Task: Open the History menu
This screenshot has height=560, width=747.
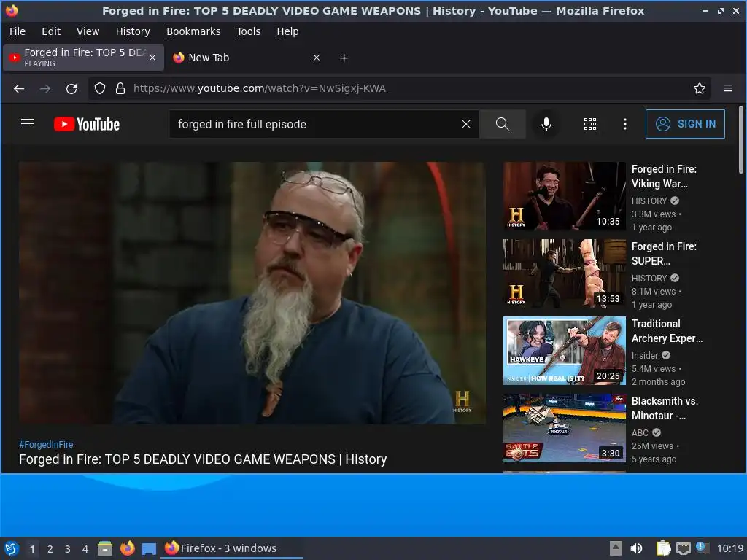Action: pyautogui.click(x=133, y=31)
